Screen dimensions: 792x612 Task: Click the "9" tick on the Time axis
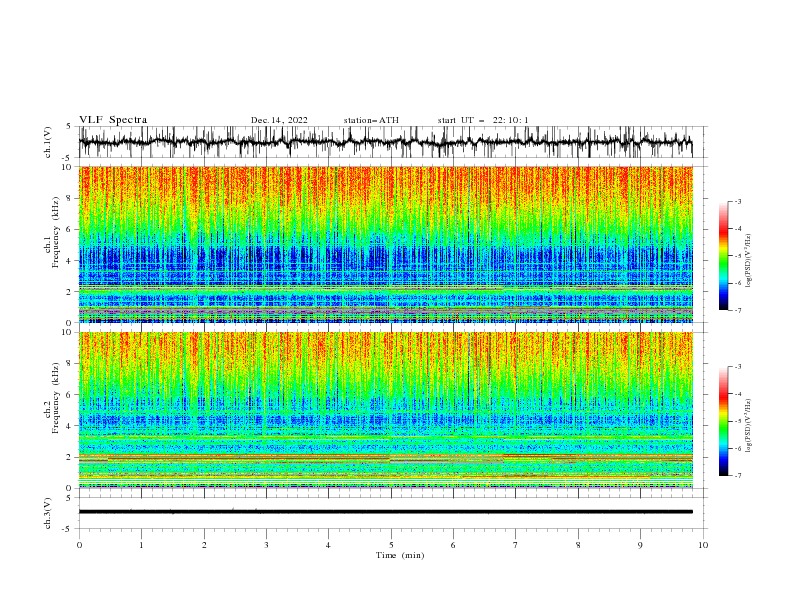coord(640,545)
